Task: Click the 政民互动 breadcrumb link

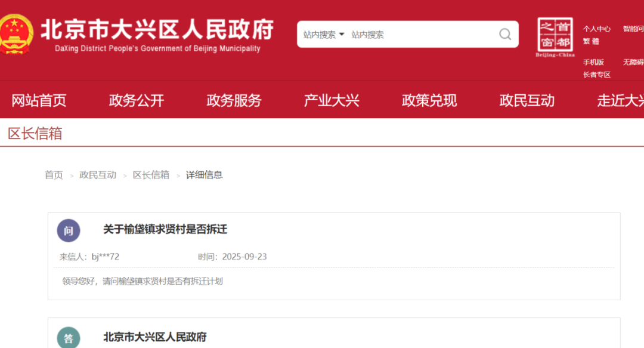Action: (98, 175)
